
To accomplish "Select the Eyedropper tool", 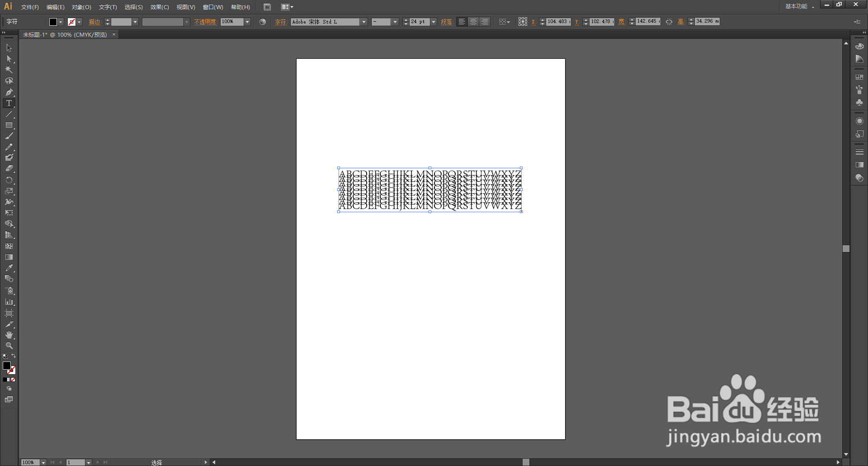I will point(9,268).
